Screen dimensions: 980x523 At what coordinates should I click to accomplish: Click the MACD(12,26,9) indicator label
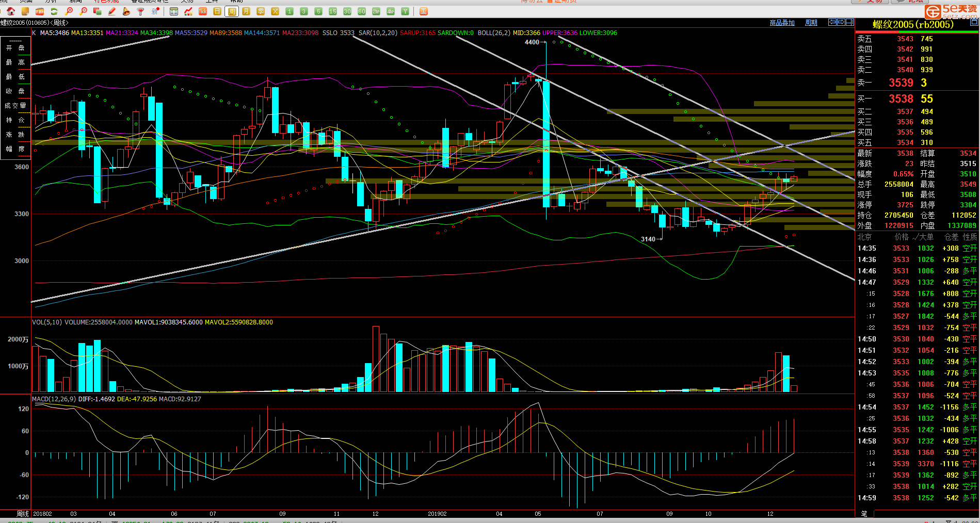pos(54,399)
